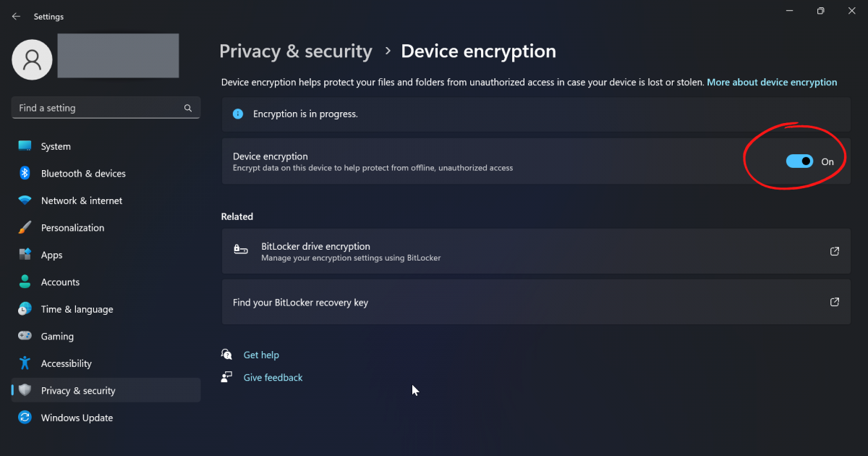Click the Find a setting search field
The image size is (868, 456).
pos(98,108)
